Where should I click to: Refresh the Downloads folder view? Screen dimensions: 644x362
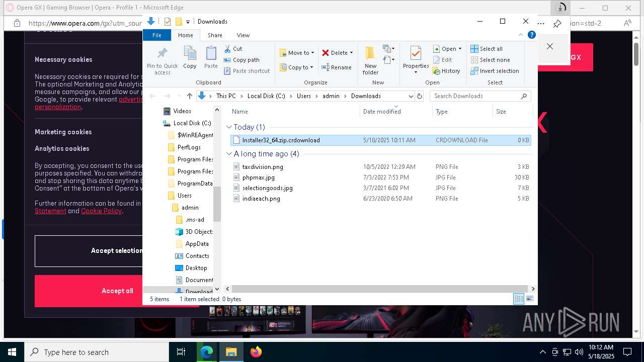pyautogui.click(x=420, y=96)
